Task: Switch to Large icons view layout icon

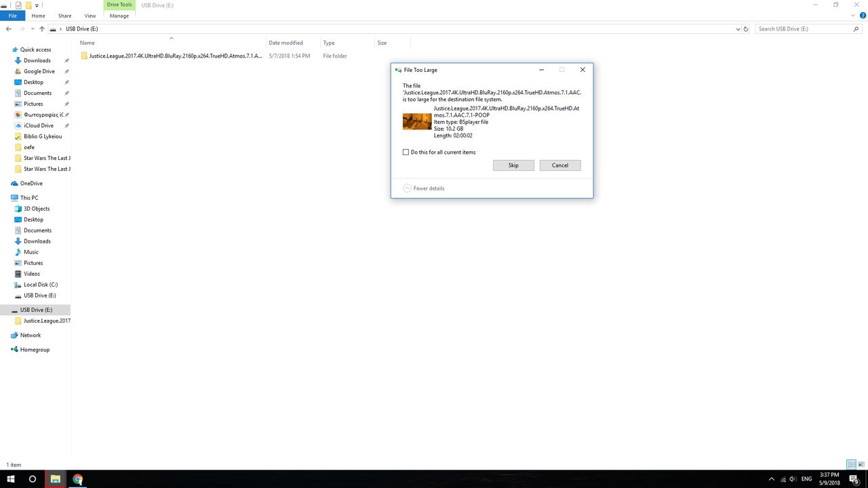Action: (861, 464)
